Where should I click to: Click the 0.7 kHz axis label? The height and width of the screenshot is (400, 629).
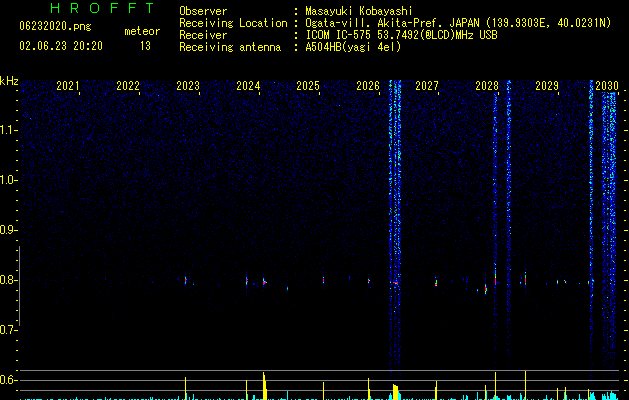coord(8,330)
